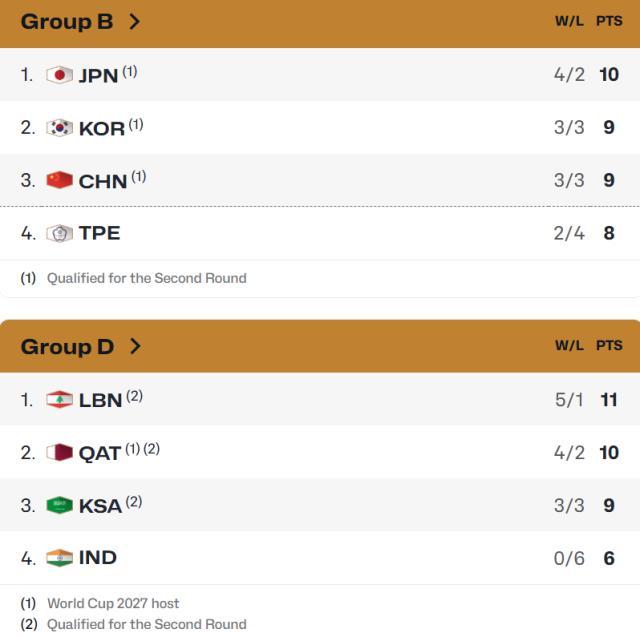Viewport: 640px width, 637px height.
Task: Click the IND team row
Action: (320, 558)
